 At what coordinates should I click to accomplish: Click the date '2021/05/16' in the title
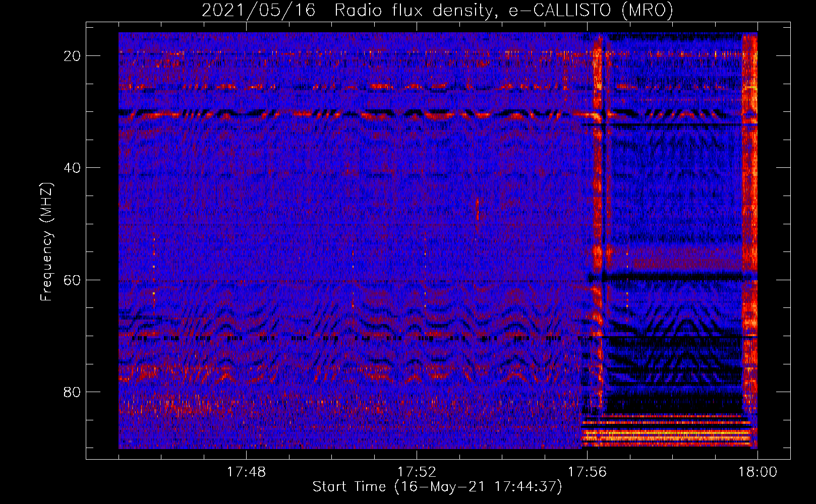tap(259, 10)
